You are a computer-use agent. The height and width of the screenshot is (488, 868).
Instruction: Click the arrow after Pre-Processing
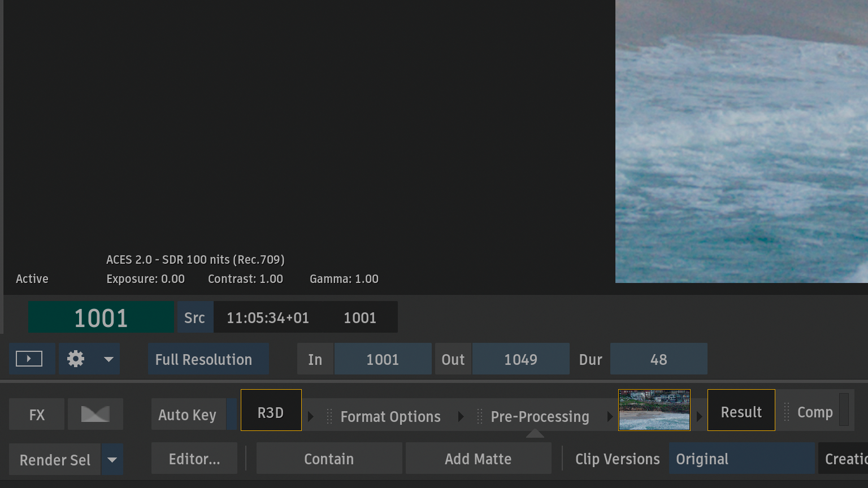tap(610, 417)
